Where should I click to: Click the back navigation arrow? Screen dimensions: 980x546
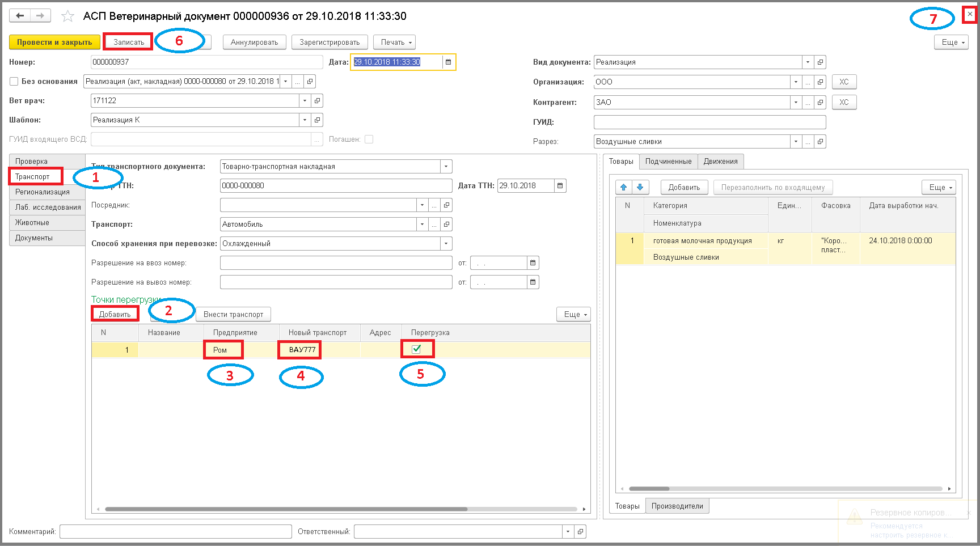point(20,16)
